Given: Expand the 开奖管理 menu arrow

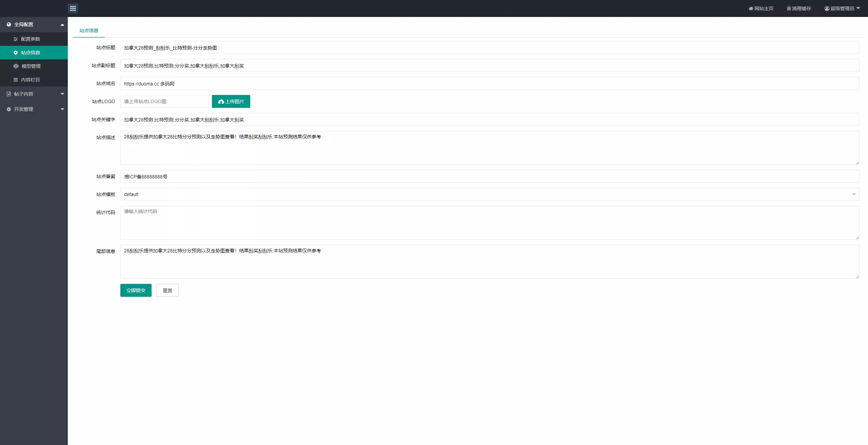Looking at the screenshot, I should (62, 109).
